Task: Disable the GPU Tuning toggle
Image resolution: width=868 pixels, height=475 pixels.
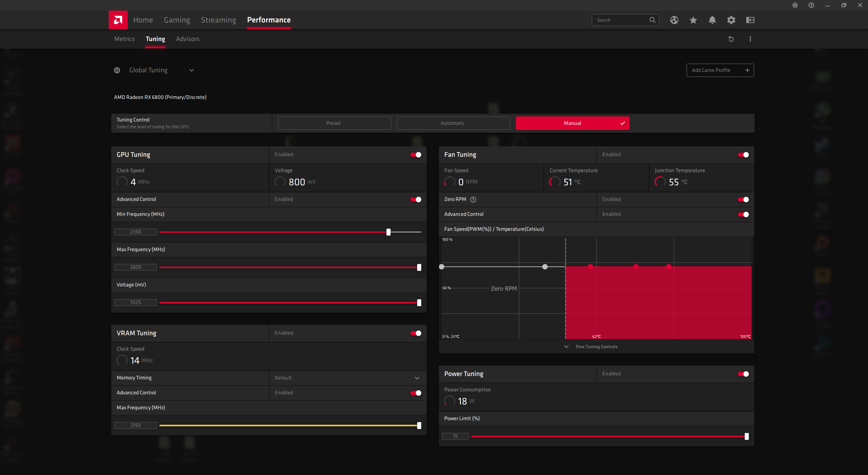Action: click(415, 155)
